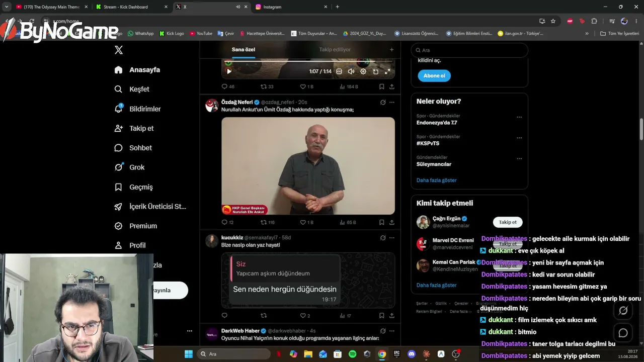Play the Nurullah Ankut video thumbnail
644x362 pixels.
point(308,166)
